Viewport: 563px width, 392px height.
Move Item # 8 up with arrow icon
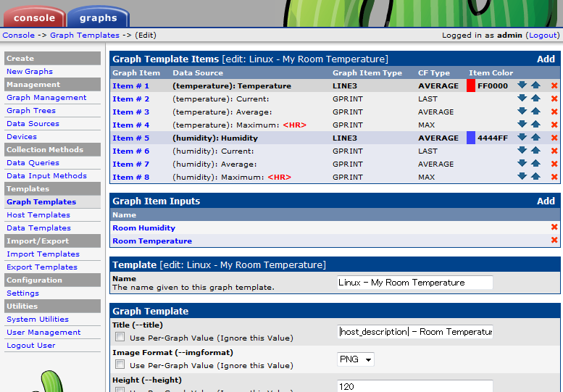pos(535,176)
